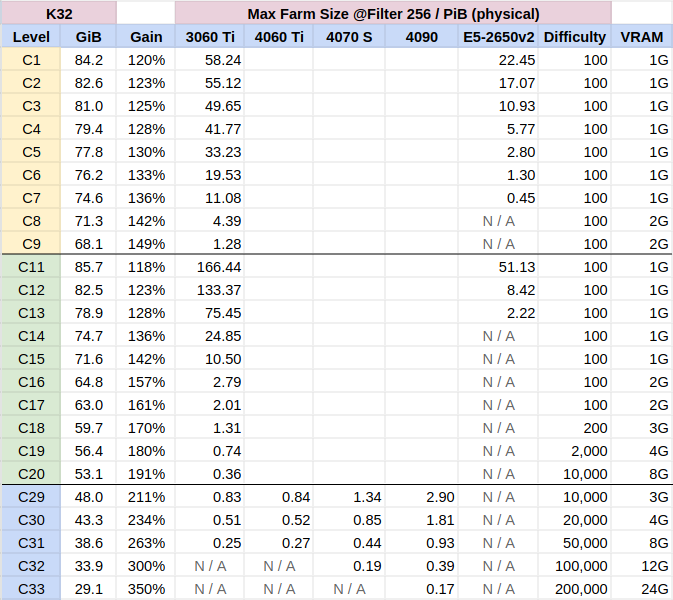Select the 149% gain cell

pos(146,244)
